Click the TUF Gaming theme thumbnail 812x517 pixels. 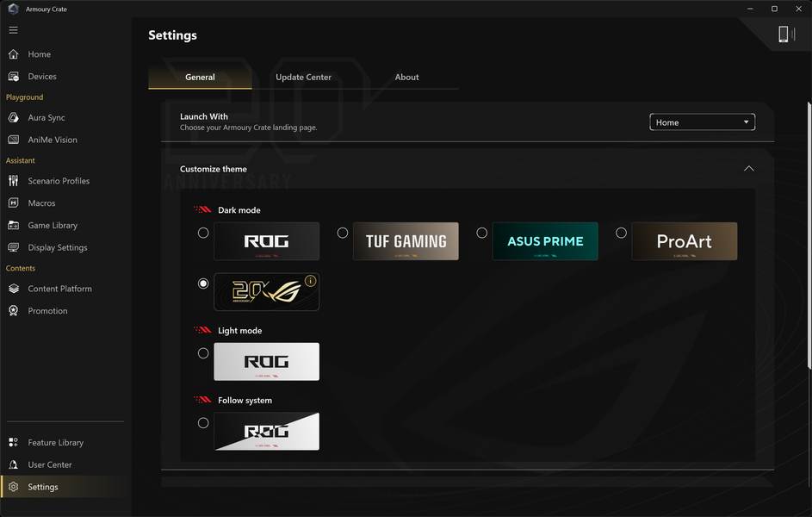point(406,241)
